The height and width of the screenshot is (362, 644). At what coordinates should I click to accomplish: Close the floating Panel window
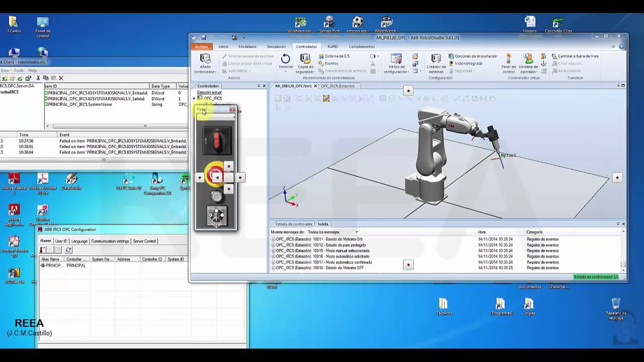pos(232,110)
